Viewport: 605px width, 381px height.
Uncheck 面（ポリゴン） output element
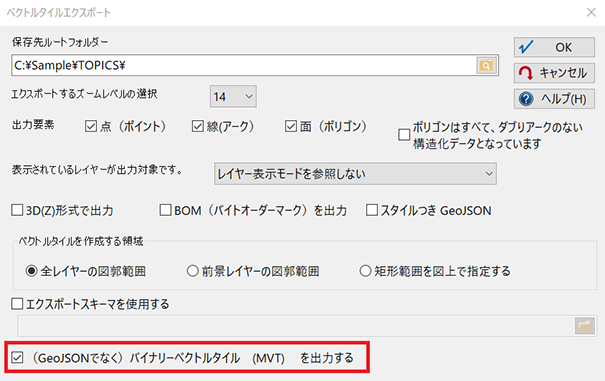(291, 126)
